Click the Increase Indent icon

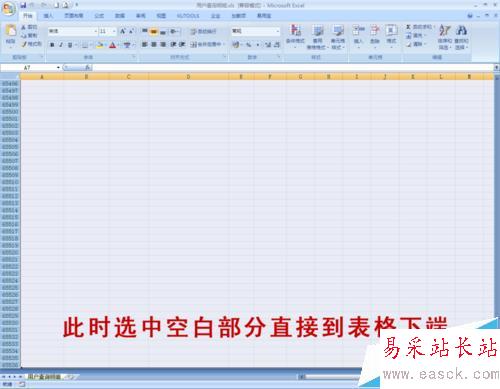pos(182,44)
